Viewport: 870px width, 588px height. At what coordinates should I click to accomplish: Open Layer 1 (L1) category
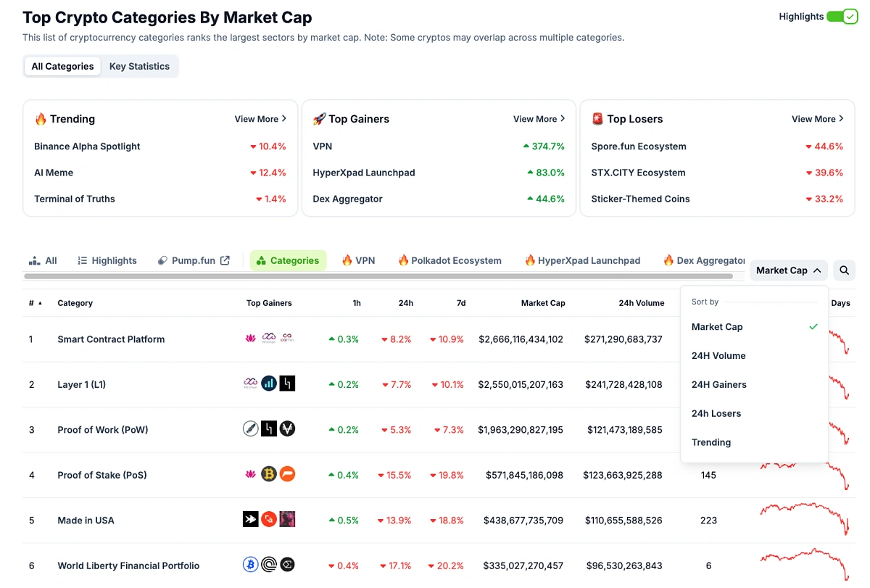(x=82, y=385)
